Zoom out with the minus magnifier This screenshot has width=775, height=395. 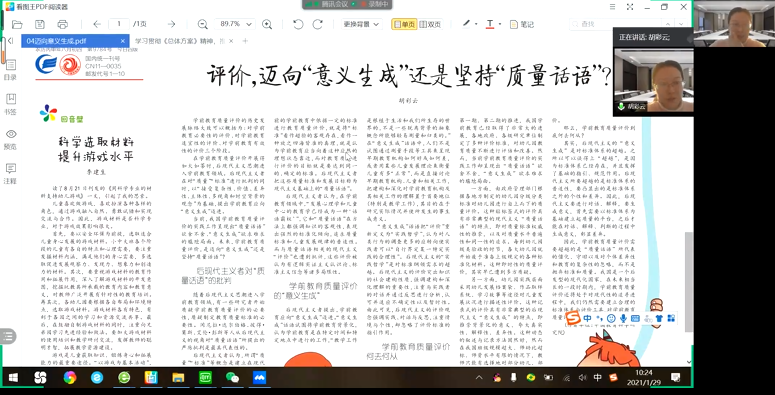[x=203, y=24]
